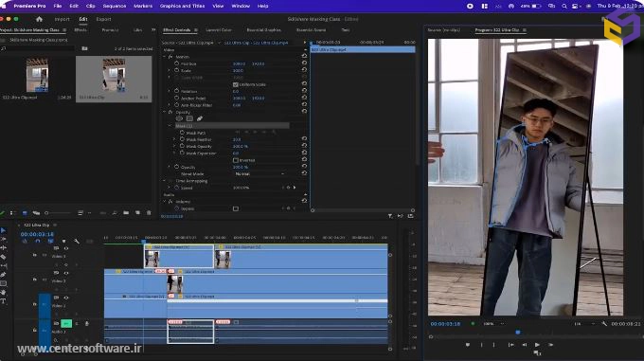This screenshot has height=361, width=644.
Task: Click the new bin folder icon in Project panel
Action: click(x=126, y=213)
